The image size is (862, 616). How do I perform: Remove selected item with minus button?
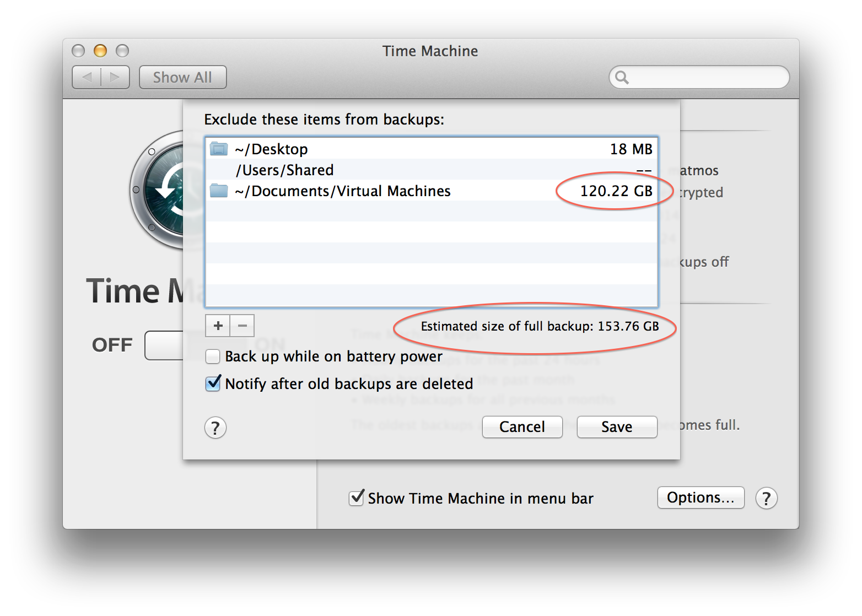pos(242,326)
